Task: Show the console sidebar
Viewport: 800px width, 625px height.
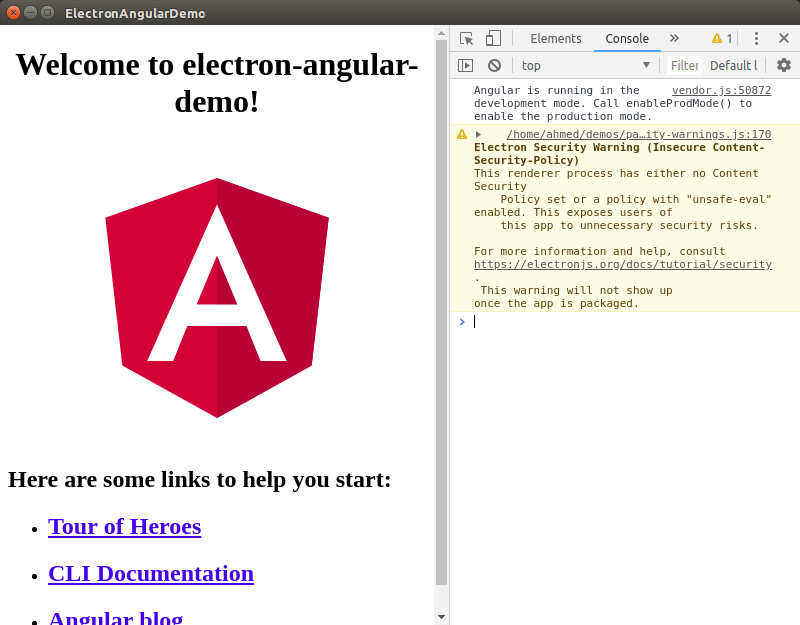Action: point(466,66)
